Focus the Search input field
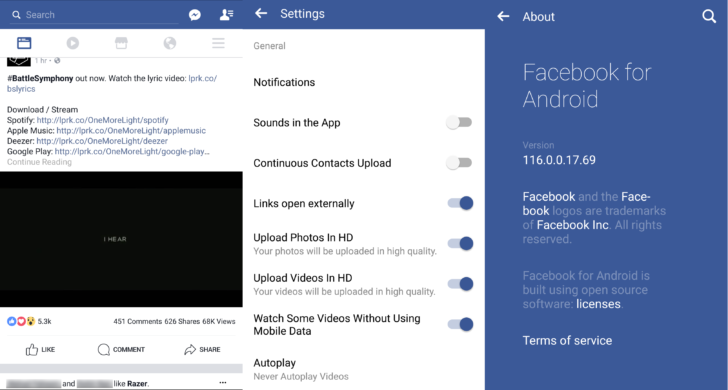The height and width of the screenshot is (390, 728). coord(95,15)
